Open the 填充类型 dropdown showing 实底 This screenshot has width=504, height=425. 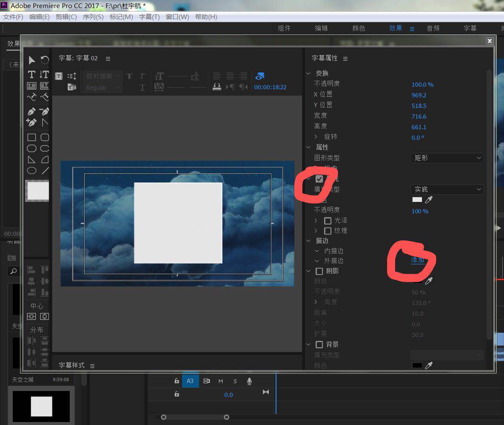tap(447, 190)
